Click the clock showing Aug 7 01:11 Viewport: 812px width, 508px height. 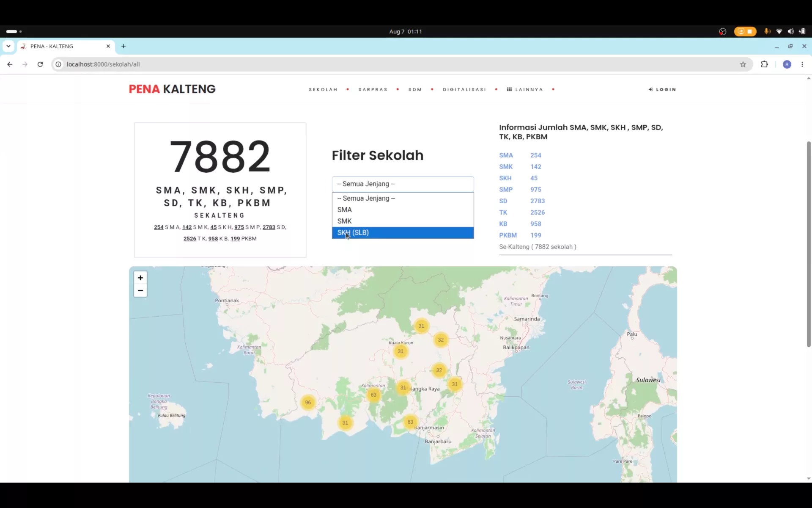coord(406,31)
